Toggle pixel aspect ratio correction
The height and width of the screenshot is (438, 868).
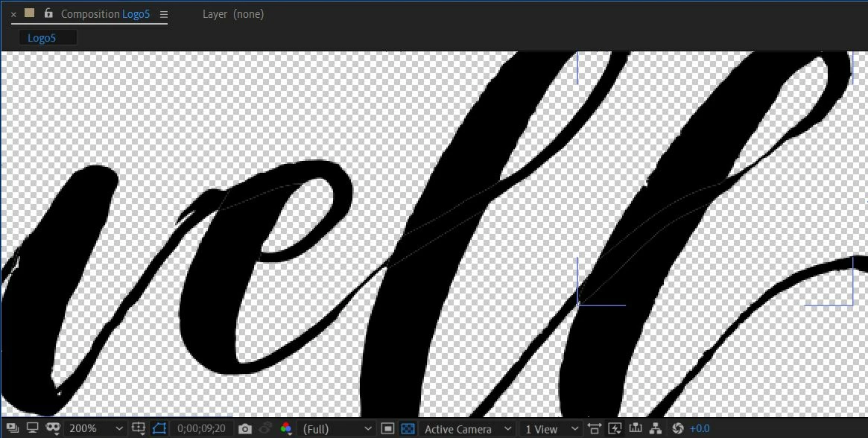(595, 428)
